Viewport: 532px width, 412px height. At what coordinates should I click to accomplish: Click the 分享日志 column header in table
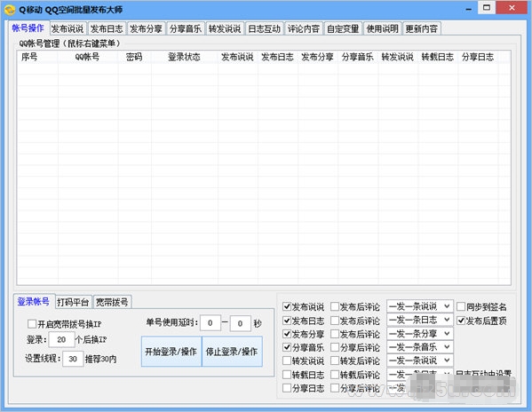tap(478, 57)
